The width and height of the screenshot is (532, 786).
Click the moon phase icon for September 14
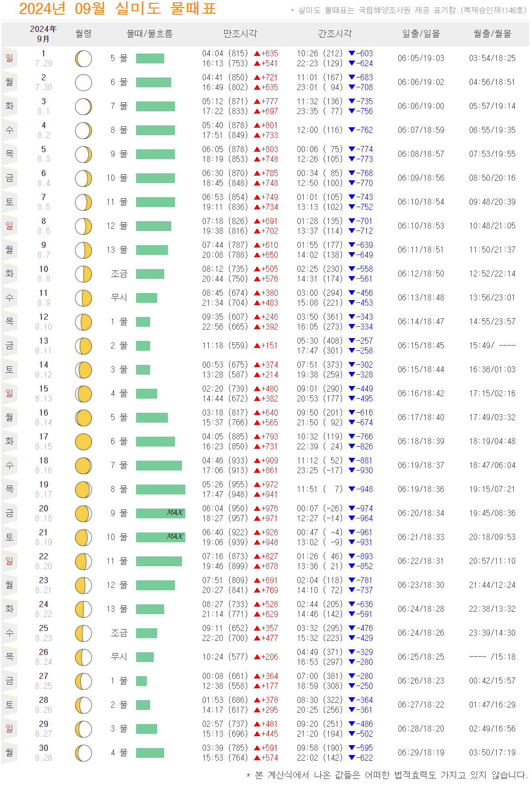coord(84,370)
